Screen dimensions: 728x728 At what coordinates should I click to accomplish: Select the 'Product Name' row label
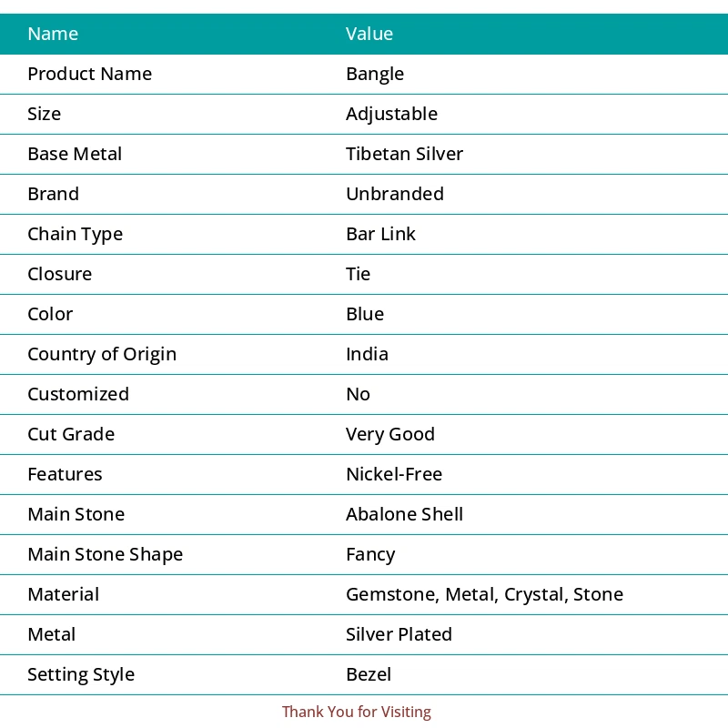(89, 75)
